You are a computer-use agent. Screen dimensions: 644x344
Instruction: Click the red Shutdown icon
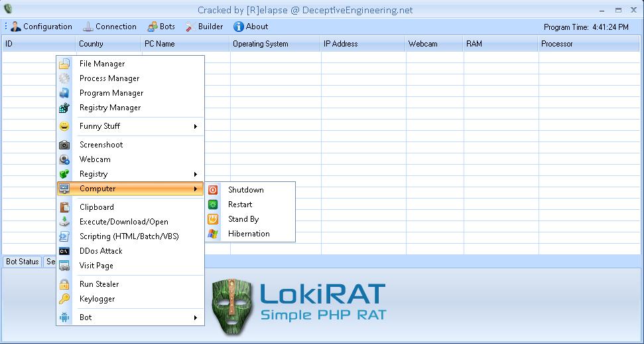click(213, 190)
